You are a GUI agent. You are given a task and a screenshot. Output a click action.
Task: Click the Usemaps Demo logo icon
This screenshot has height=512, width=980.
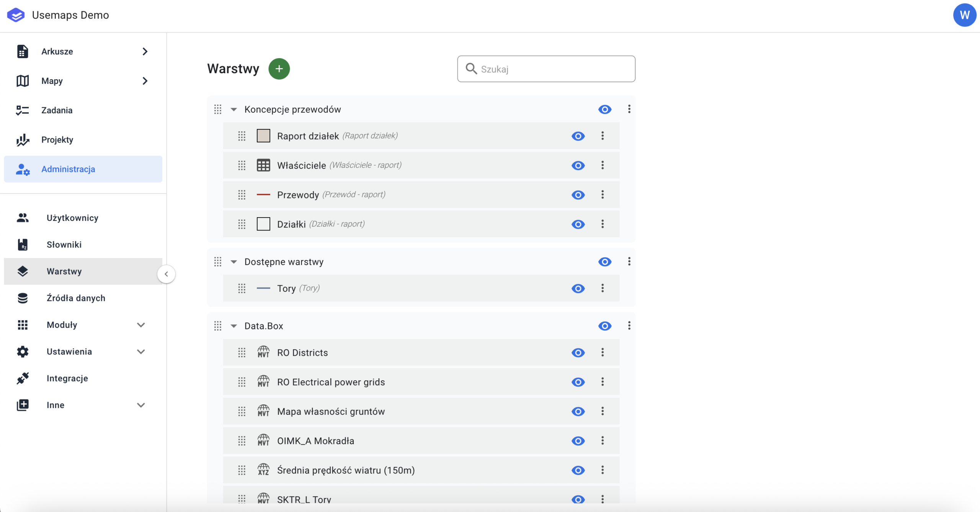tap(16, 15)
